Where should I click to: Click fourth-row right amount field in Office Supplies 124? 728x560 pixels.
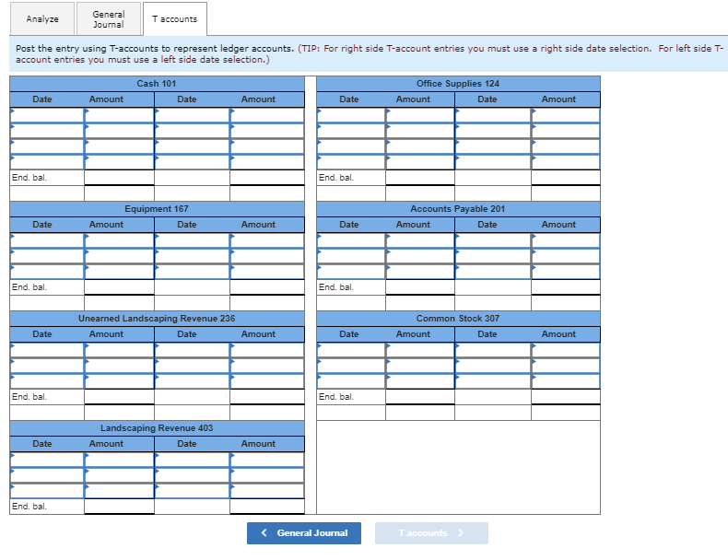[566, 162]
